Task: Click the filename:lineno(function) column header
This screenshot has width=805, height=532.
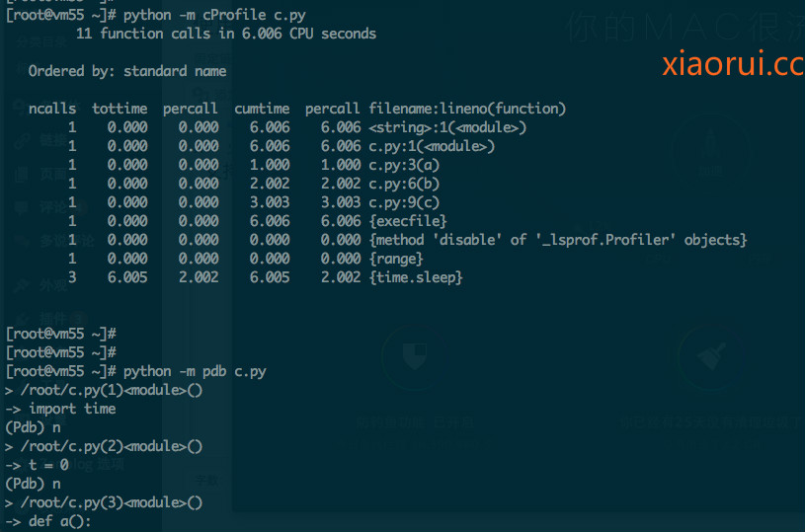Action: pyautogui.click(x=467, y=109)
